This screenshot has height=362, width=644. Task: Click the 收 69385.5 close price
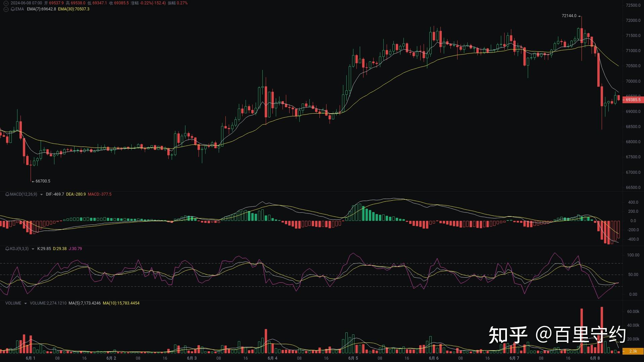click(119, 3)
